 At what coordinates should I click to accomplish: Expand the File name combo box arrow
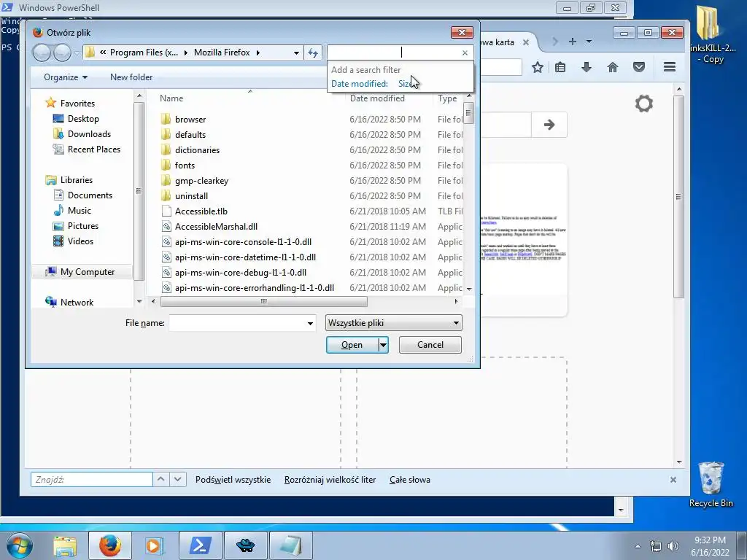click(310, 323)
